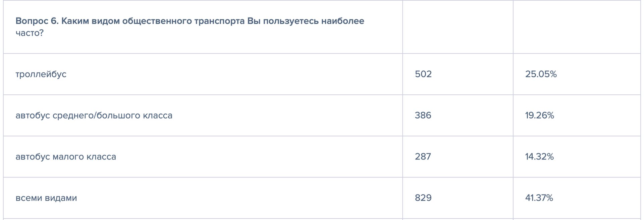This screenshot has width=644, height=220.
Task: Select the 'автобус малого класса' label
Action: click(66, 157)
